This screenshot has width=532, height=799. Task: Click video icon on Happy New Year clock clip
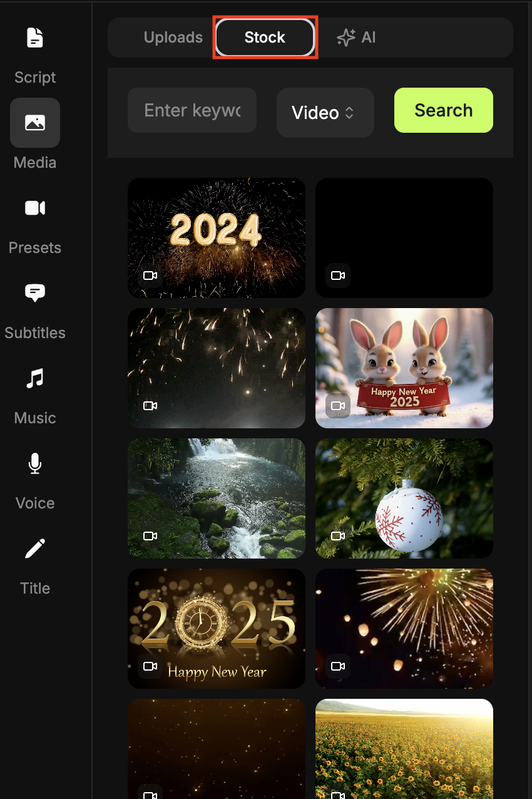click(150, 666)
